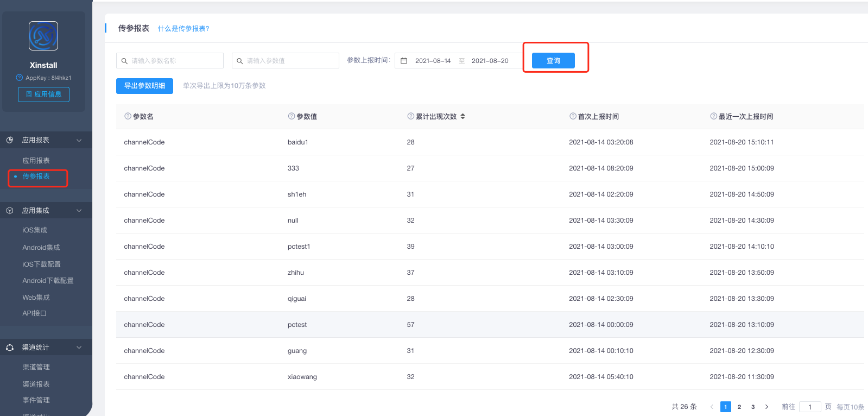This screenshot has width=868, height=416.
Task: Collapse the 应用报表 menu chevron
Action: click(79, 140)
